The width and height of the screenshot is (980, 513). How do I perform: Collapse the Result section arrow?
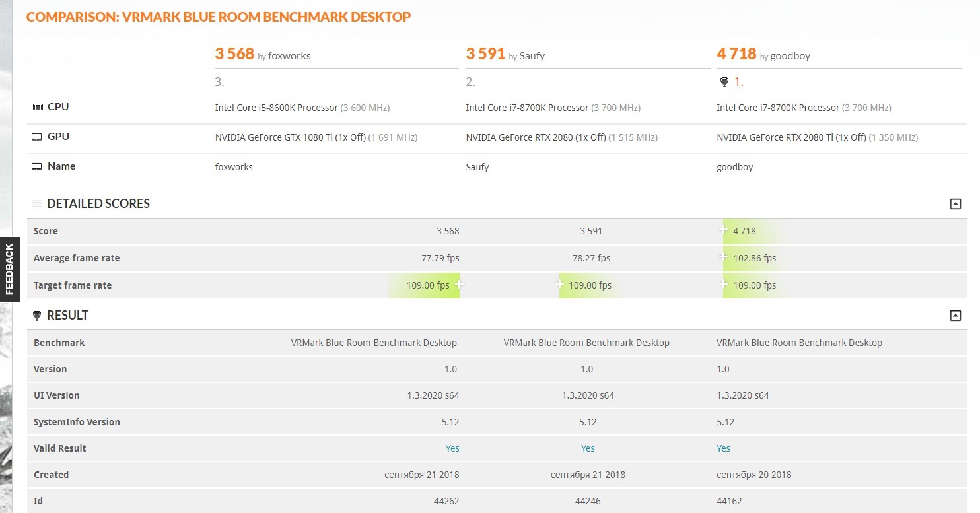pos(955,316)
